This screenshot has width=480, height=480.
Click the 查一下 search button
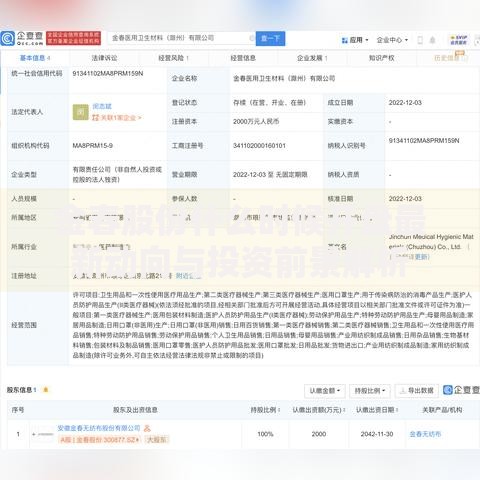tap(270, 38)
